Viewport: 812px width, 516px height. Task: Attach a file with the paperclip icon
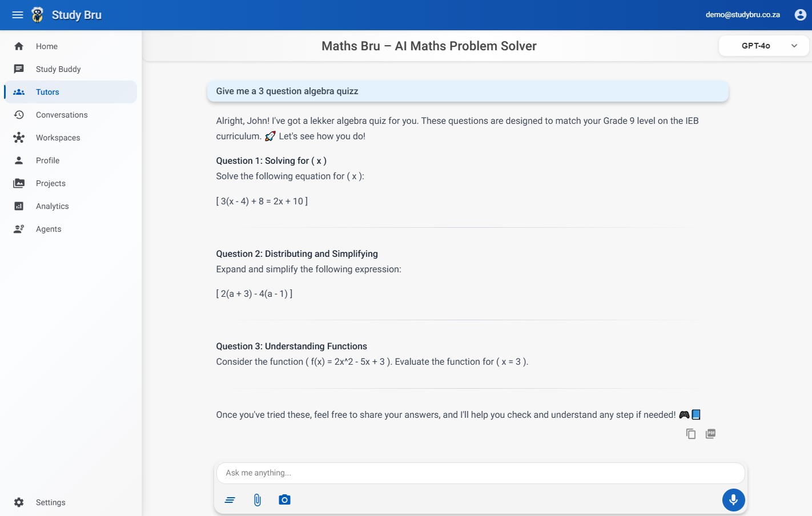click(258, 500)
